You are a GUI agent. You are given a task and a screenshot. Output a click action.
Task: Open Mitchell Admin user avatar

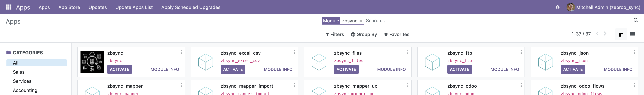[x=570, y=7]
